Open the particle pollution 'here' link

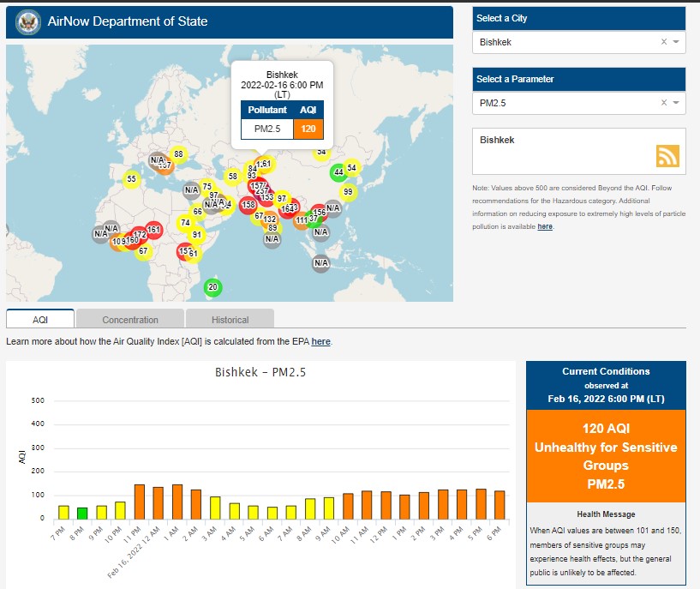pos(545,226)
